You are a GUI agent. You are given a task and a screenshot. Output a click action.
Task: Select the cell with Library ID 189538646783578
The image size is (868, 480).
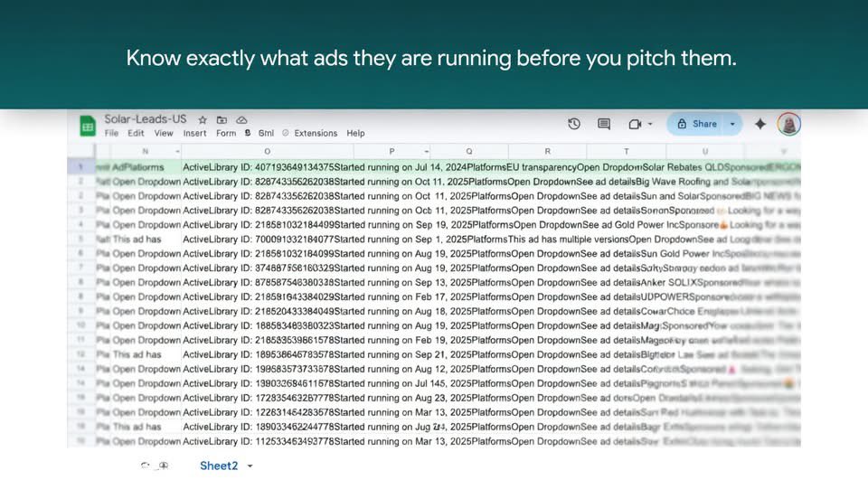(268, 354)
